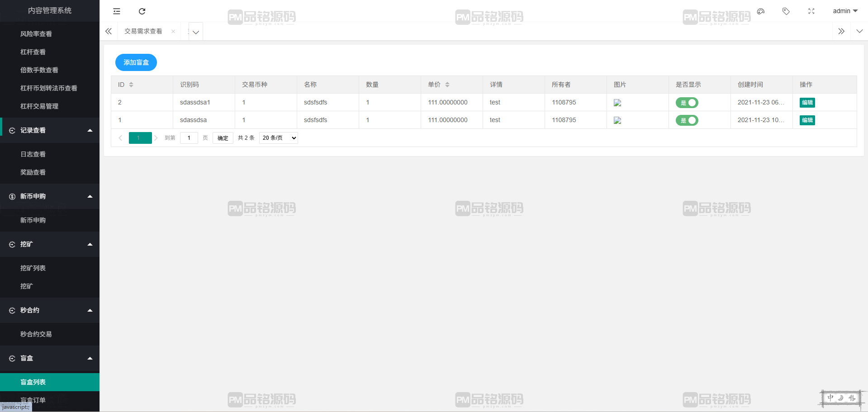Screen dimensions: 868x412
Task: Click the 记录查看 menu icon
Action: click(x=12, y=130)
